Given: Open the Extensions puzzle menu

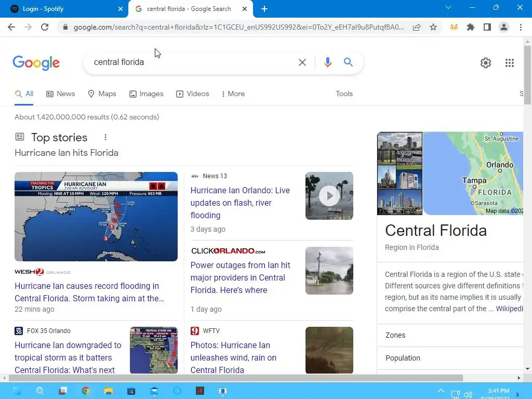Looking at the screenshot, I should click(471, 27).
